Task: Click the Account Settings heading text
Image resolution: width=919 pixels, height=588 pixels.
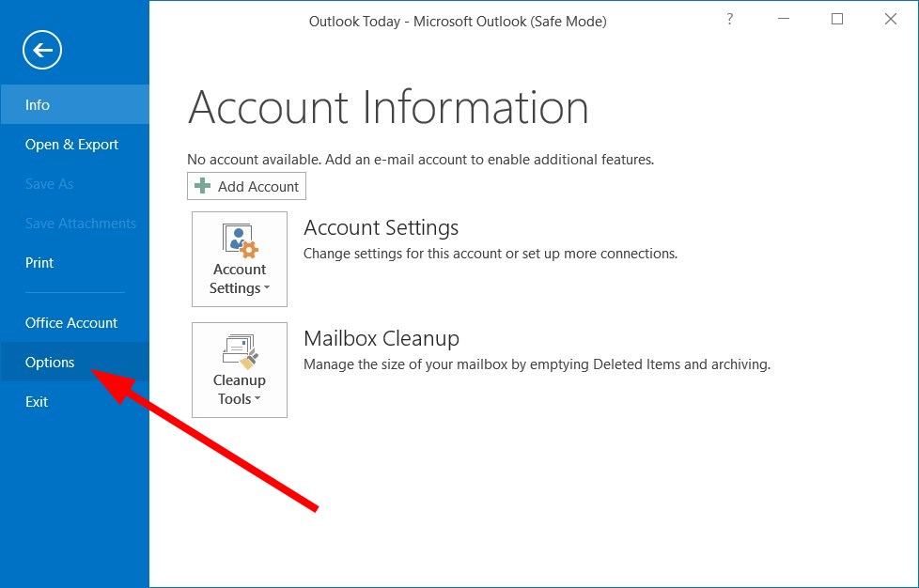Action: [x=381, y=227]
